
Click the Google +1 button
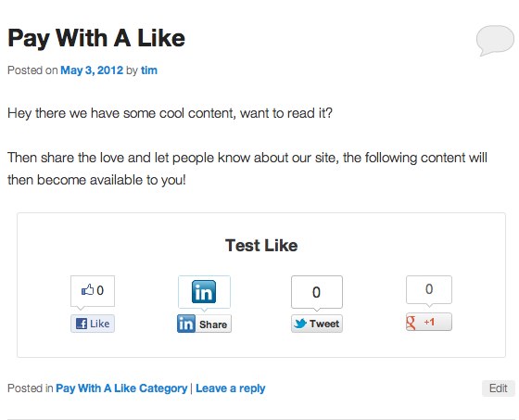[428, 322]
